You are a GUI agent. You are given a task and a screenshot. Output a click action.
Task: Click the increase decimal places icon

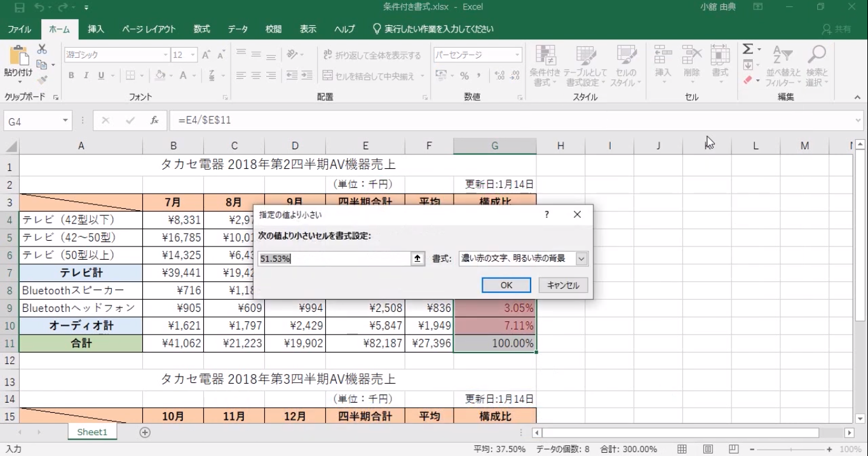click(499, 76)
